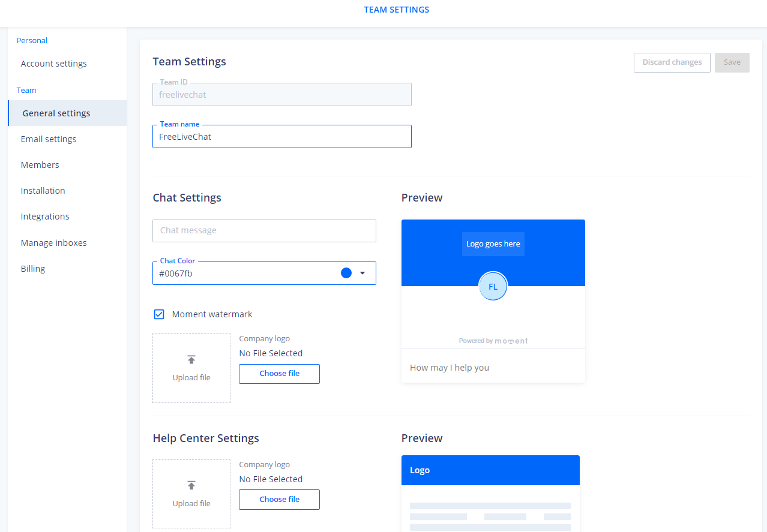The image size is (767, 532).
Task: Expand the Chat Color dropdown arrow
Action: 362,273
